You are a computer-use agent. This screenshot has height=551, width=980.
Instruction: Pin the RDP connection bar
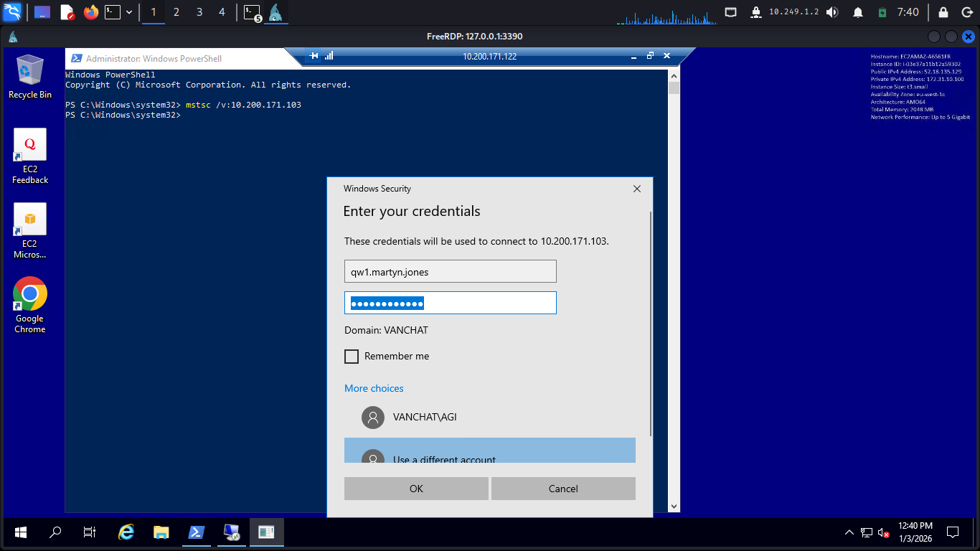[x=314, y=56]
